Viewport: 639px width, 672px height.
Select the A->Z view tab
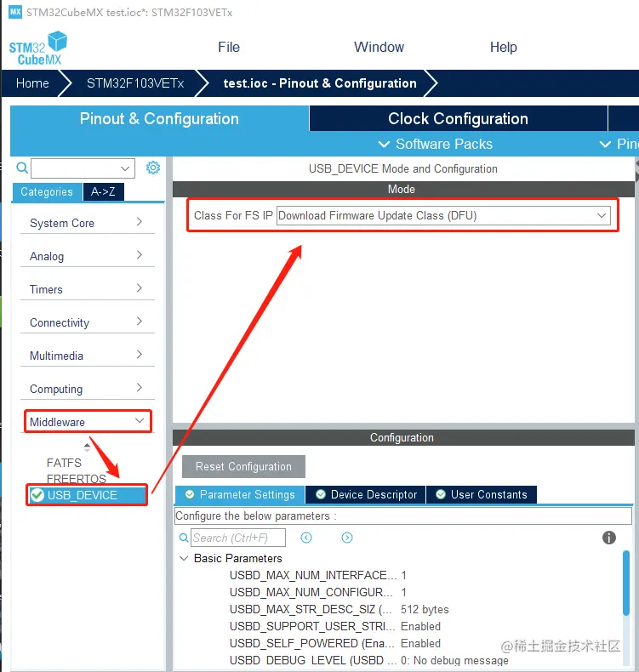(x=103, y=191)
